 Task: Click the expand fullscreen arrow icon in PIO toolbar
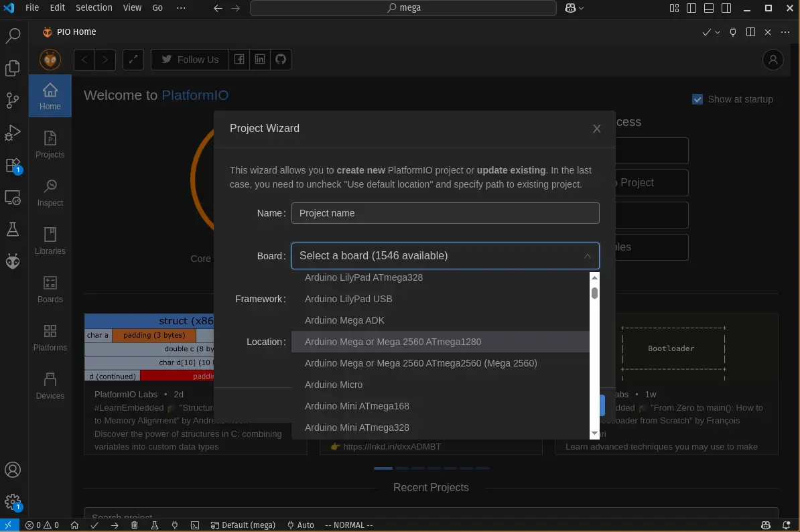pos(133,60)
